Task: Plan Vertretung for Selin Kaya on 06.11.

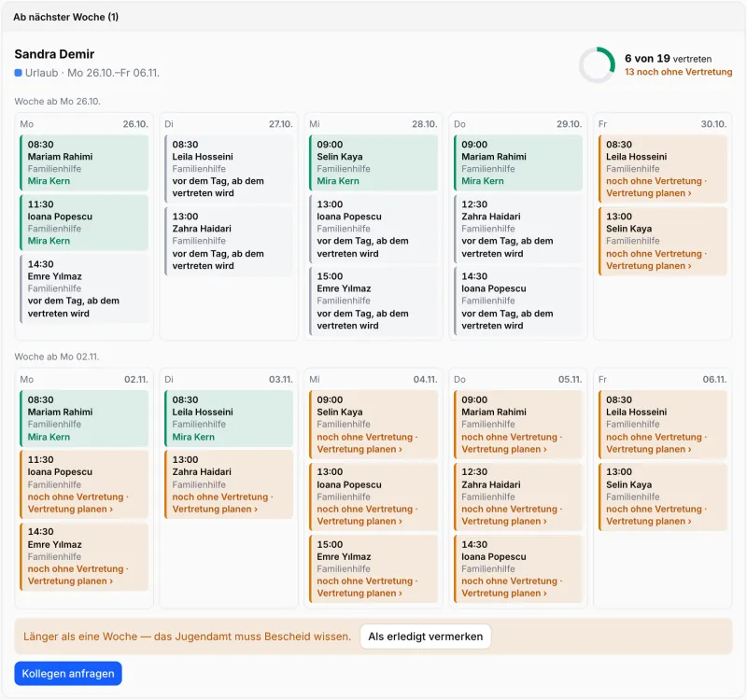Action: (648, 521)
